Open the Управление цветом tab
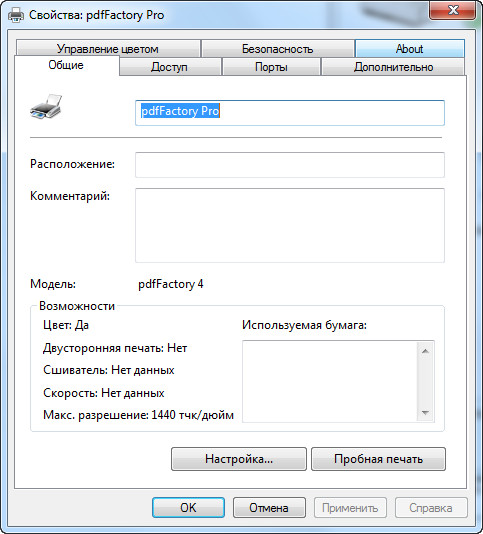 tap(108, 49)
